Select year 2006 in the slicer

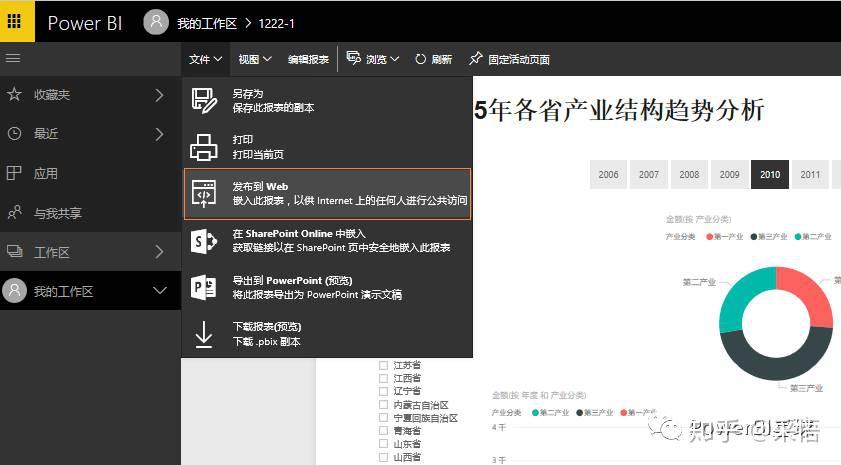[x=608, y=174]
